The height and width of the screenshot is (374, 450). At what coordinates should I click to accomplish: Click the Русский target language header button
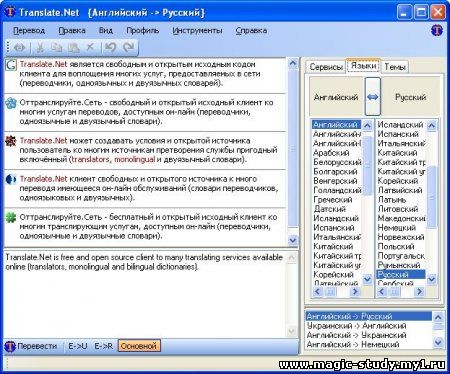(411, 97)
